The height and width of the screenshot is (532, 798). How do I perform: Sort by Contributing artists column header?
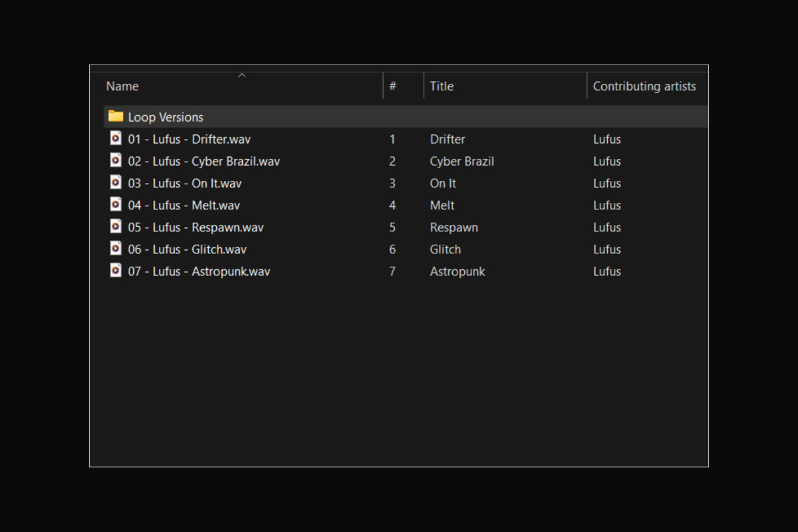(x=644, y=86)
